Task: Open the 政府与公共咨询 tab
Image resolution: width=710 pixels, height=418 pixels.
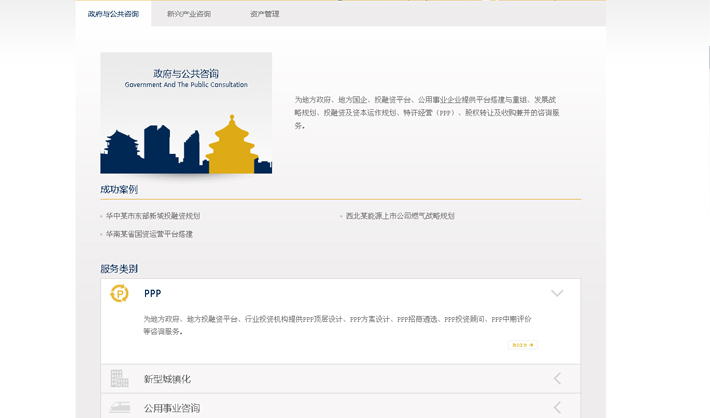Action: (x=113, y=14)
